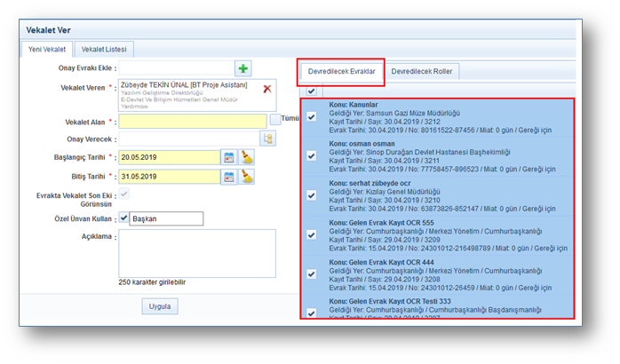
Task: Open calendar for Bitiş Tarihi
Action: 229,177
